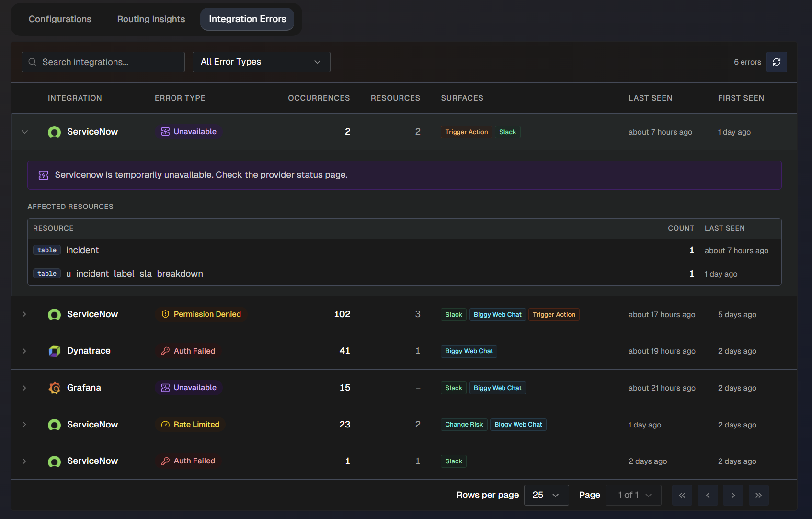The image size is (812, 519).
Task: Expand the Grafana Unavailable row
Action: click(x=24, y=388)
